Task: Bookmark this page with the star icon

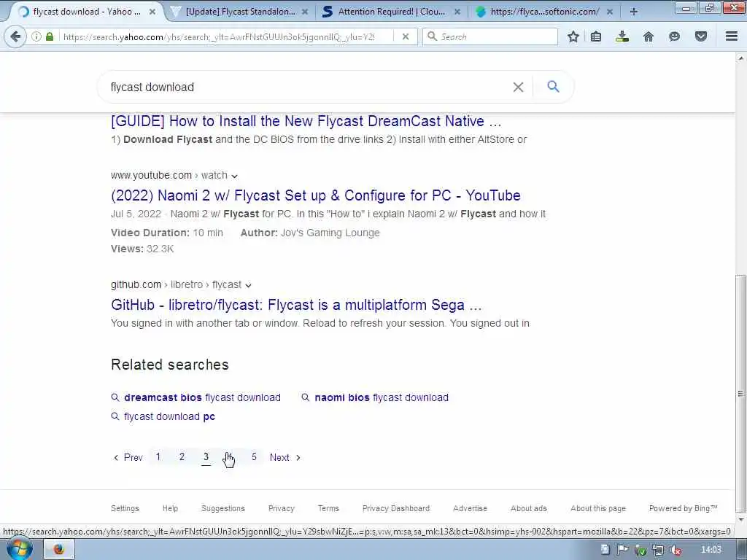Action: 573,36
